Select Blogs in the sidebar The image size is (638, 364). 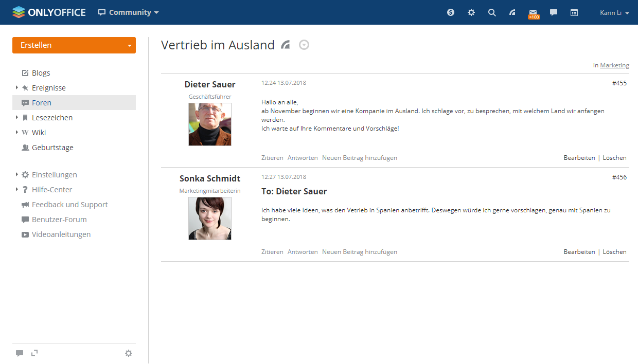coord(41,73)
